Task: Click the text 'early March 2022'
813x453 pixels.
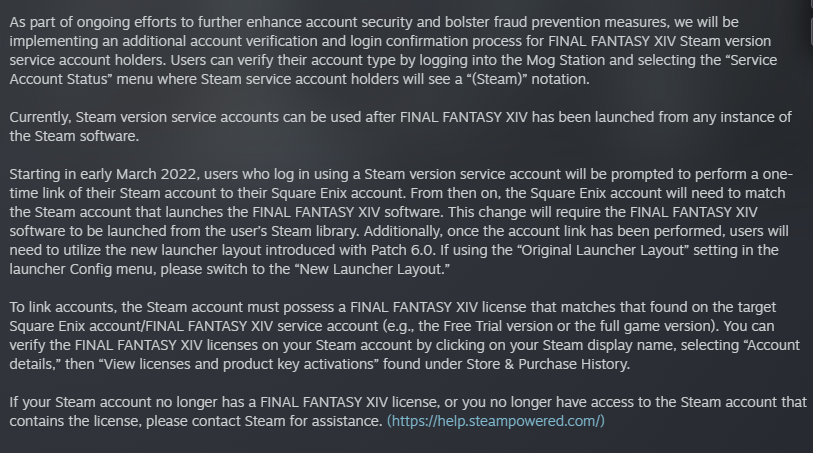Action: [138, 174]
